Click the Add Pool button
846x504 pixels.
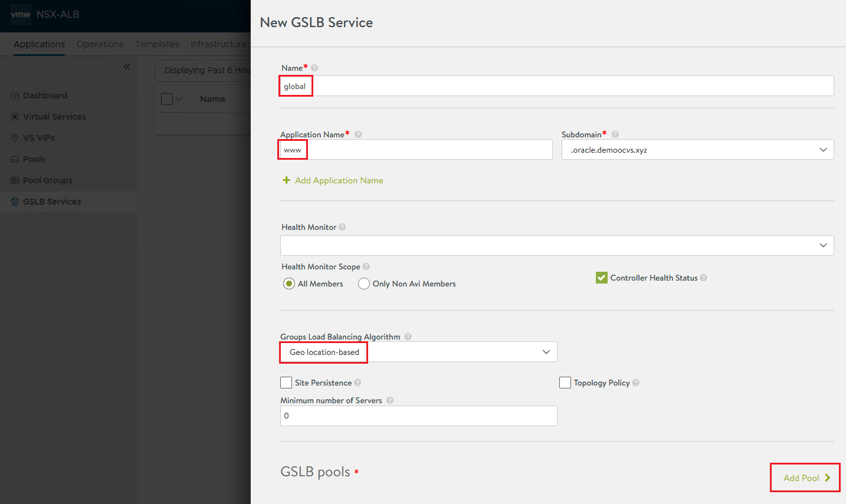806,478
